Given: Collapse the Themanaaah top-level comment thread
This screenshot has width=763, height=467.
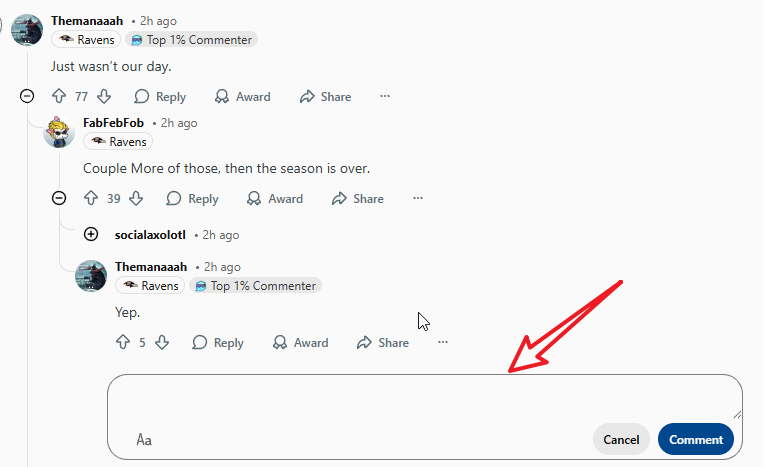Looking at the screenshot, I should tap(27, 97).
